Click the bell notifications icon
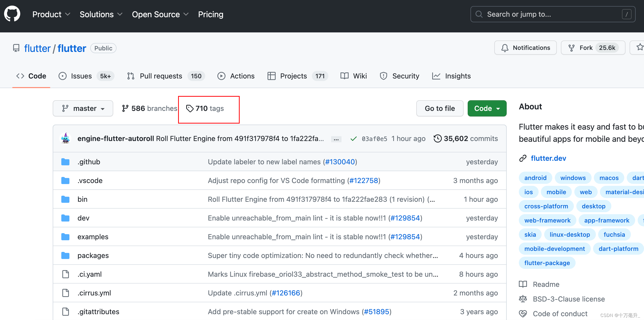This screenshot has height=320, width=644. pos(506,48)
